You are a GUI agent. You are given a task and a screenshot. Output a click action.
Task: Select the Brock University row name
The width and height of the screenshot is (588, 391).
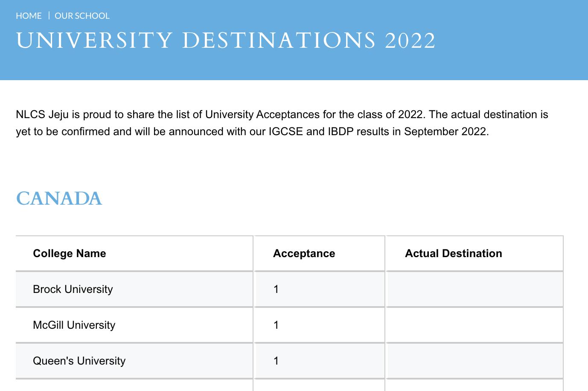pos(73,289)
